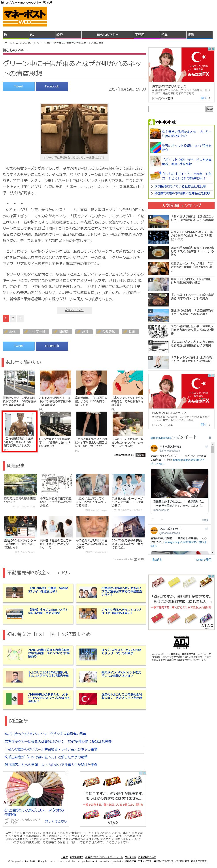Click the 検索 search button
The width and height of the screenshot is (217, 868).
210,109
